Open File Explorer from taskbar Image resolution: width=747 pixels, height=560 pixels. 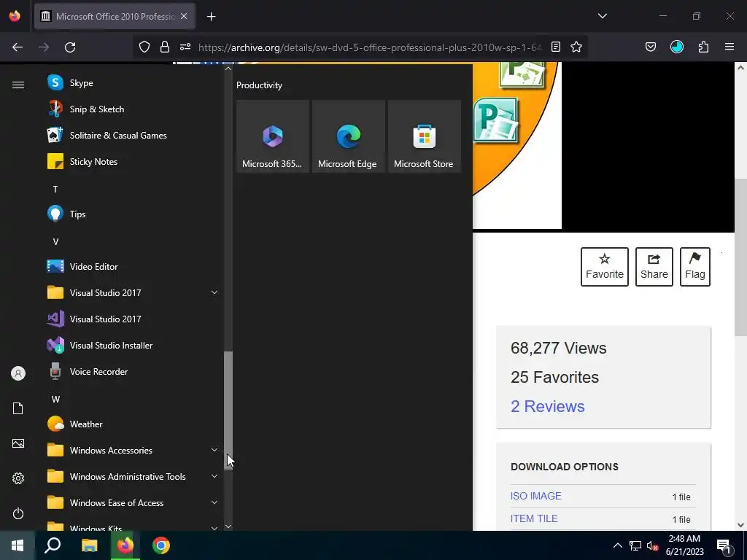coord(89,545)
